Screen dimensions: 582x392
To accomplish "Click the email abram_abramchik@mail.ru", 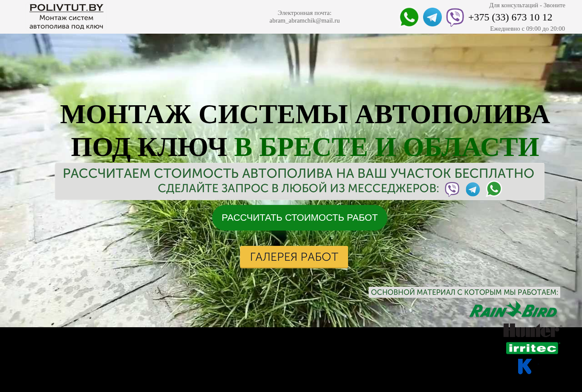I will tap(305, 20).
